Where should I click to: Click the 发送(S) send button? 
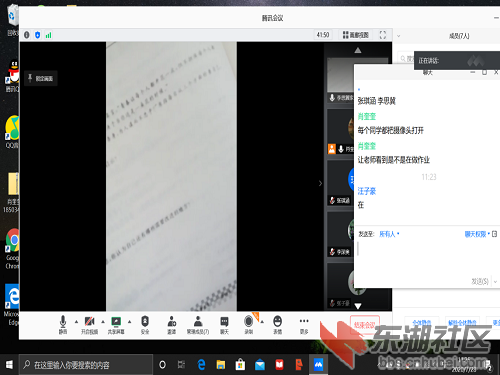coord(480,282)
